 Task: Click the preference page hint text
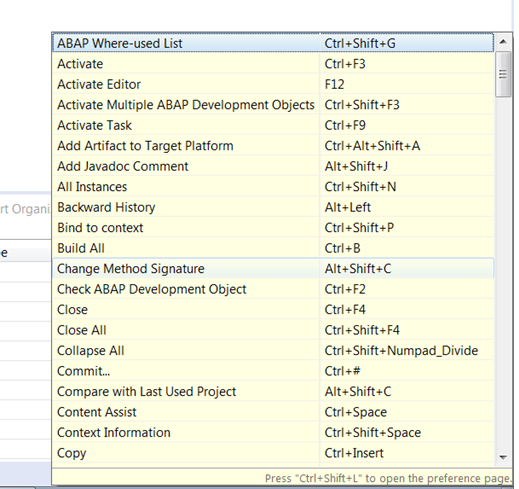click(x=388, y=478)
